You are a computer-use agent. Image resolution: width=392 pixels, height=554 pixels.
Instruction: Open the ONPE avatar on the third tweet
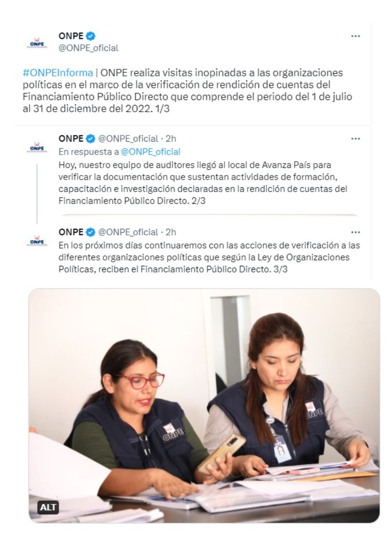pyautogui.click(x=38, y=240)
